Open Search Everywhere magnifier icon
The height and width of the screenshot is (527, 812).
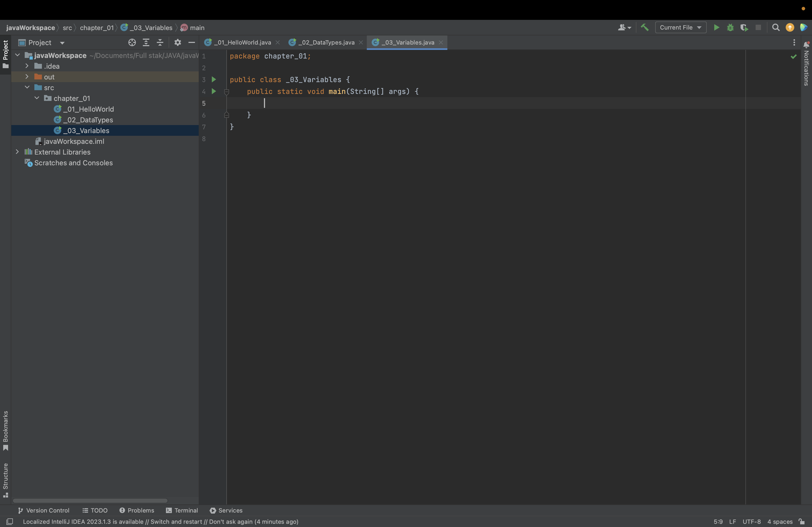775,27
